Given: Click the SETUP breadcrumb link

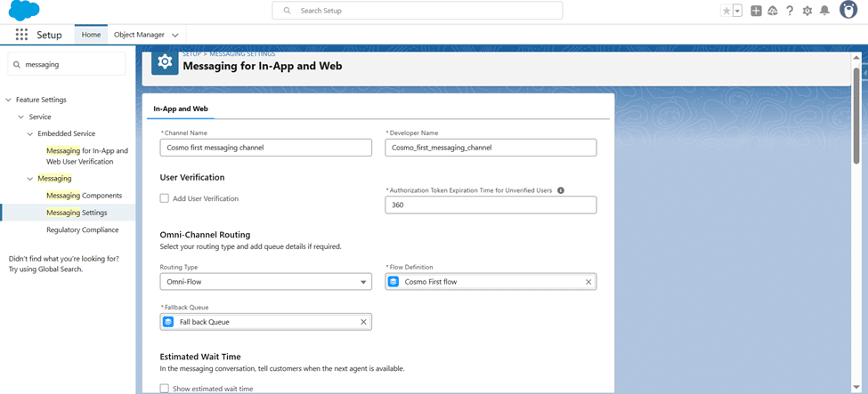Looking at the screenshot, I should 191,53.
